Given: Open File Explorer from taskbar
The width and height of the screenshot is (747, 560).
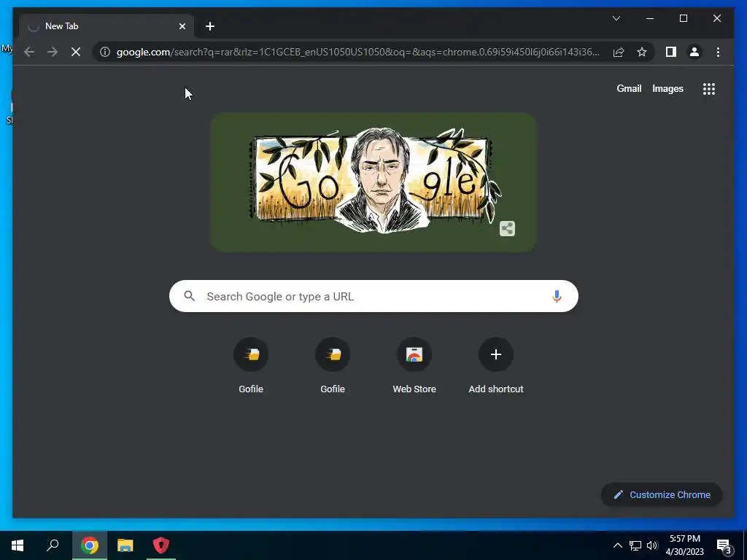Looking at the screenshot, I should click(125, 545).
